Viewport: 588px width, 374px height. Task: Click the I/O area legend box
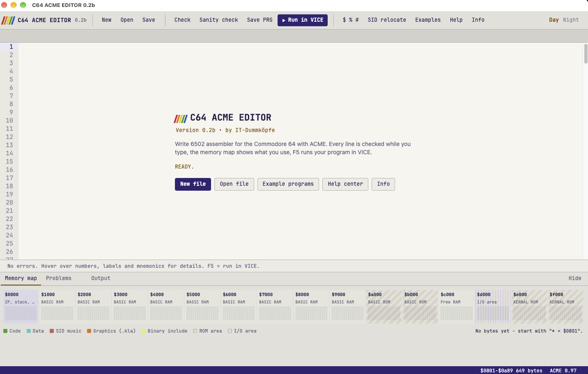[230, 331]
